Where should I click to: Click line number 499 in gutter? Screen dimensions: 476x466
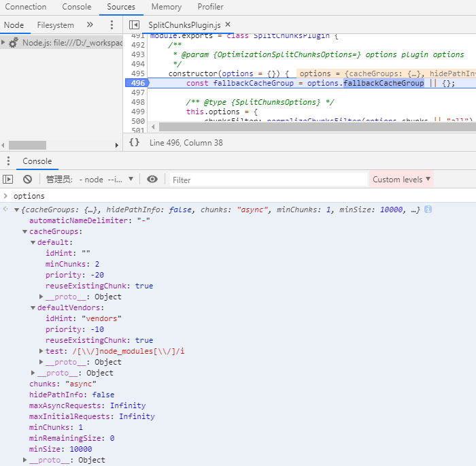click(138, 112)
